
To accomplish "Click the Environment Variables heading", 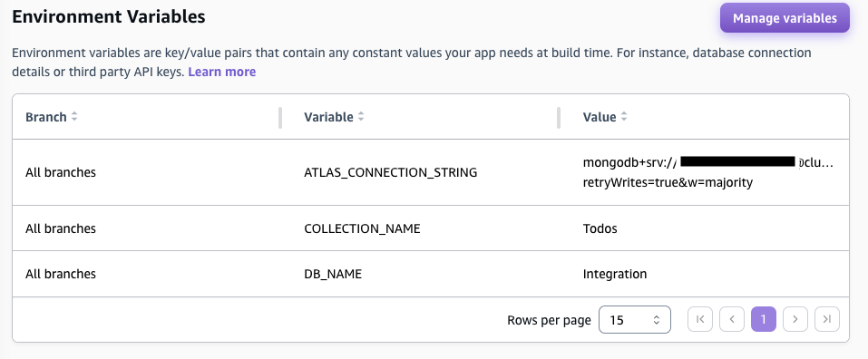I will (x=109, y=16).
